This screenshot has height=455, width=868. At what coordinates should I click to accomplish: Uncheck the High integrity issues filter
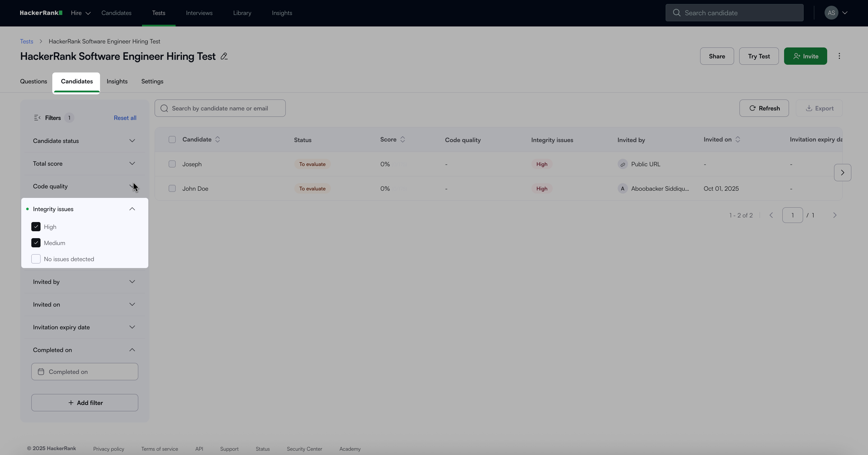click(36, 227)
